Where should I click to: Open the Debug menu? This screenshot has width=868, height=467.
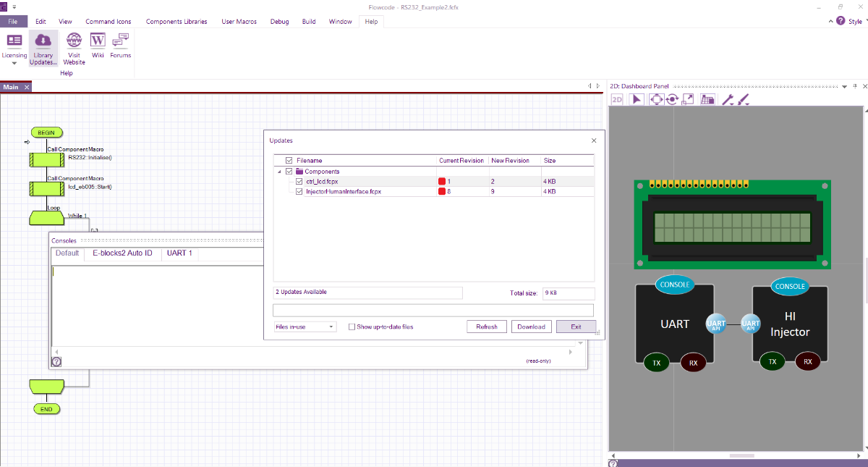280,21
